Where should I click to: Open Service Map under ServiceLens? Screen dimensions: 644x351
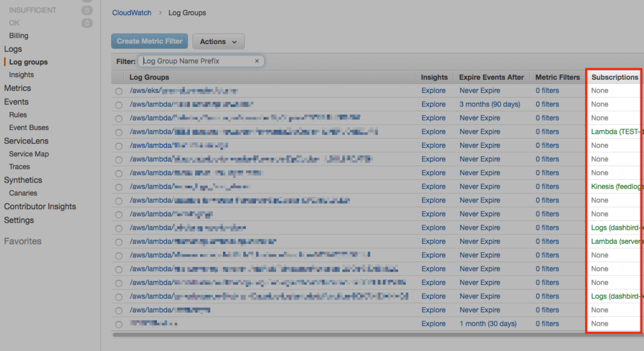[x=28, y=153]
